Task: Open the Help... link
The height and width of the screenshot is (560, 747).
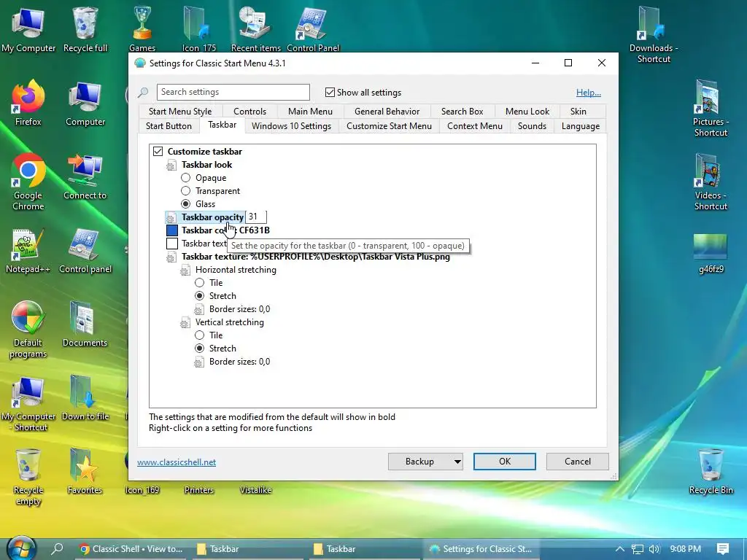Action: tap(589, 93)
